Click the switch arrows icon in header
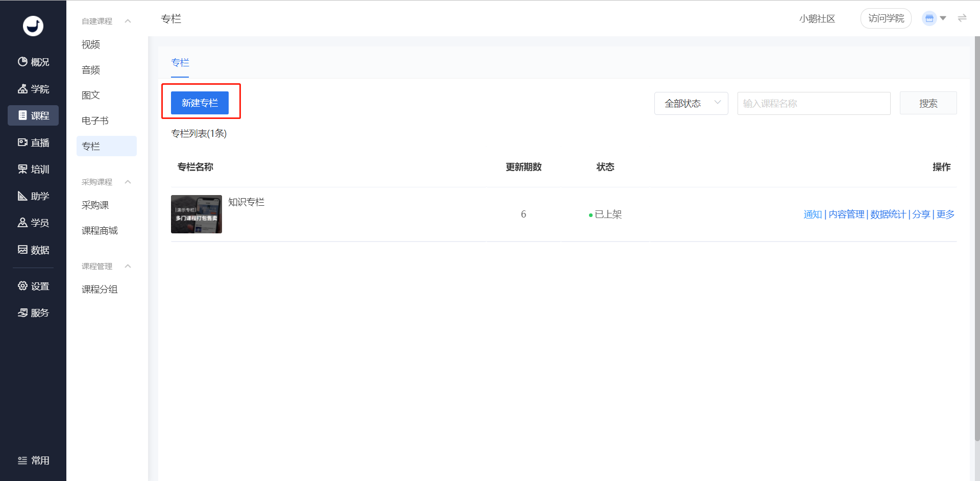The width and height of the screenshot is (980, 481). pyautogui.click(x=962, y=18)
